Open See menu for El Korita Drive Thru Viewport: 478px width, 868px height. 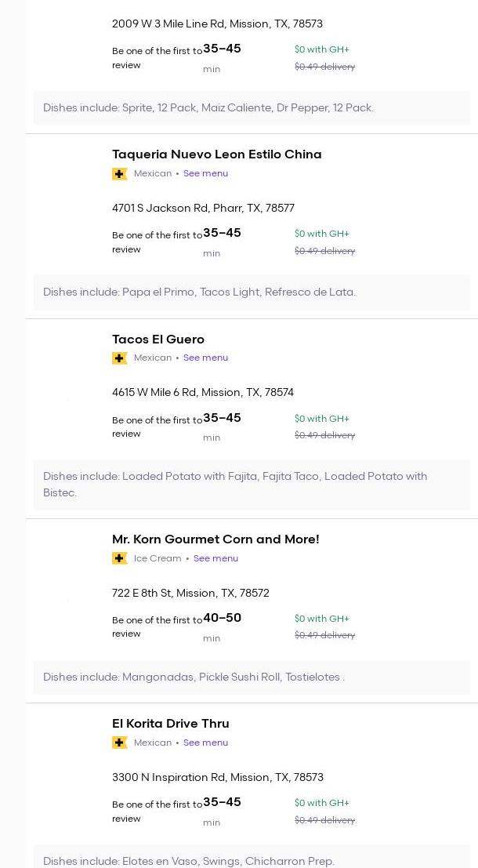point(205,743)
